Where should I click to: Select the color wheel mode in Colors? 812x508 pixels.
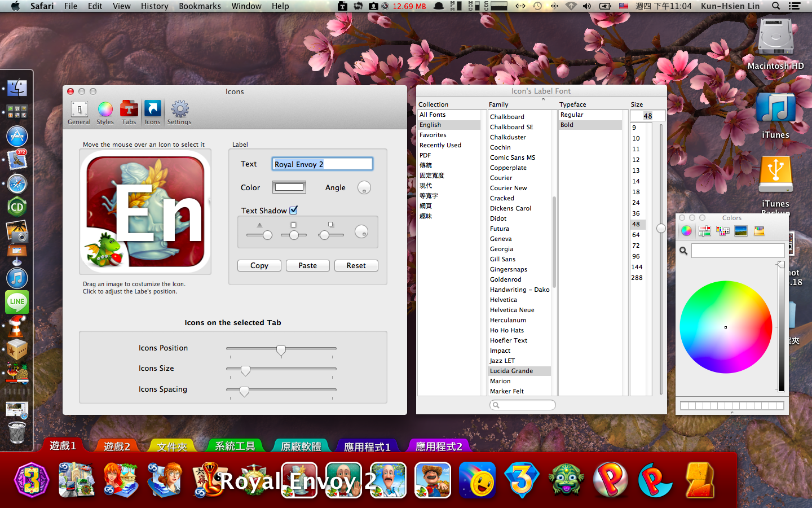click(686, 230)
